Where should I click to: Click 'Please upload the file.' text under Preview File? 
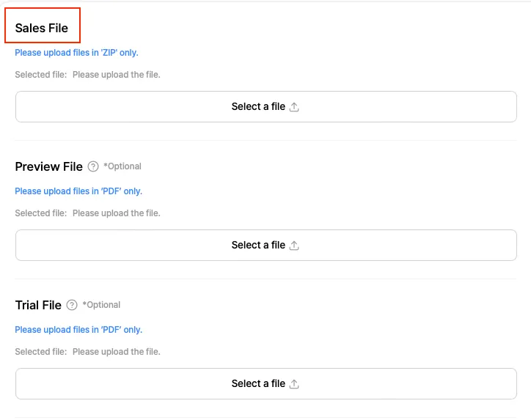tap(116, 213)
